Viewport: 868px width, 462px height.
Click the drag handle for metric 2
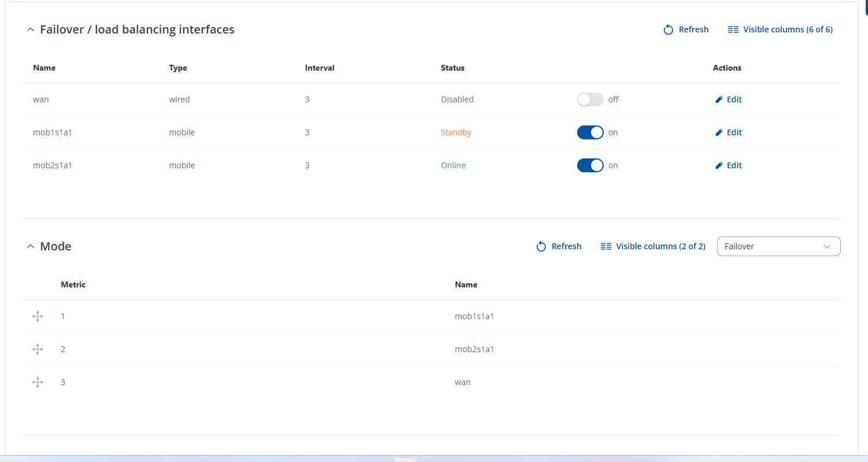[x=38, y=349]
